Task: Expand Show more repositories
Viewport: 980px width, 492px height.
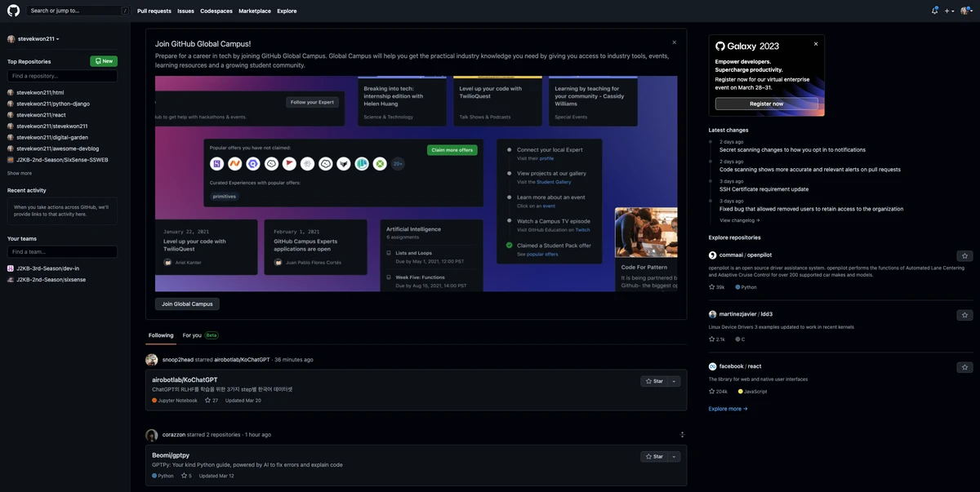Action: [20, 173]
